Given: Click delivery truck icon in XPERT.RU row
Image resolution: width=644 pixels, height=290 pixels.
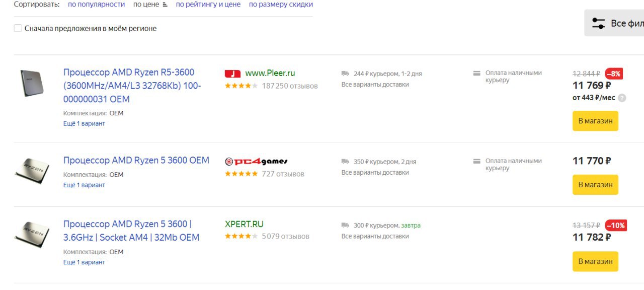Looking at the screenshot, I should coord(345,225).
